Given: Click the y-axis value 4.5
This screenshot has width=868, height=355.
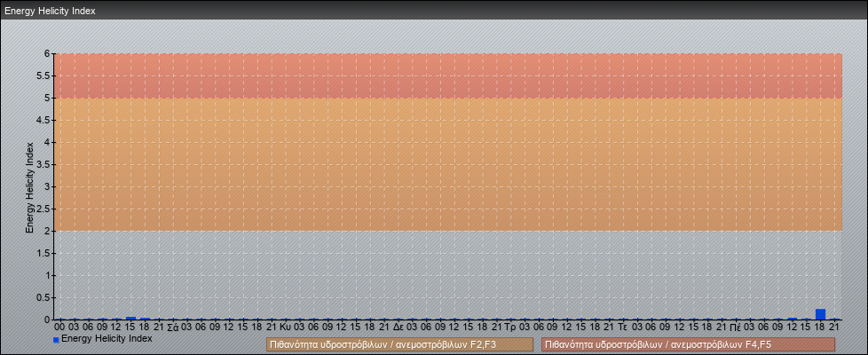Looking at the screenshot, I should pyautogui.click(x=43, y=120).
